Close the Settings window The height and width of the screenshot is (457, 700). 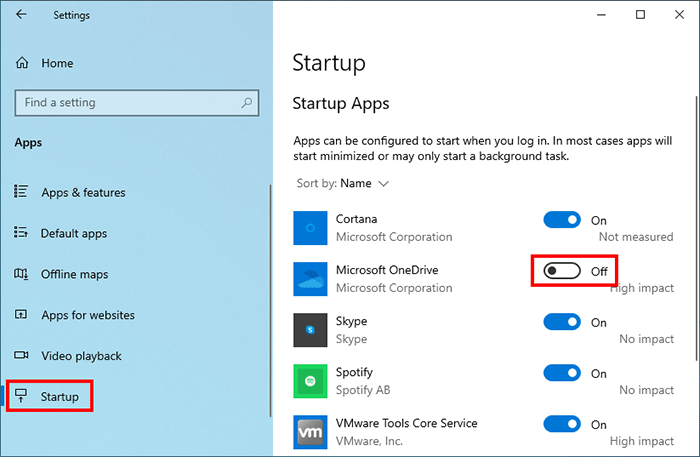(679, 15)
